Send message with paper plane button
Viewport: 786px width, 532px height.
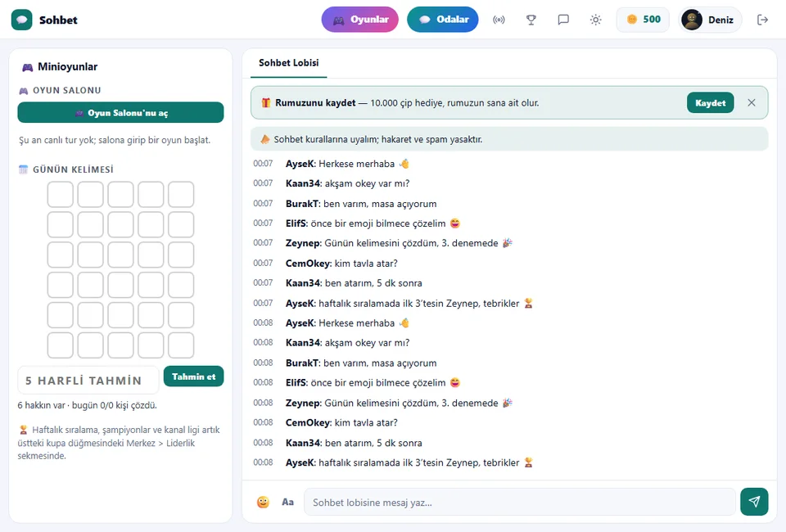point(754,502)
